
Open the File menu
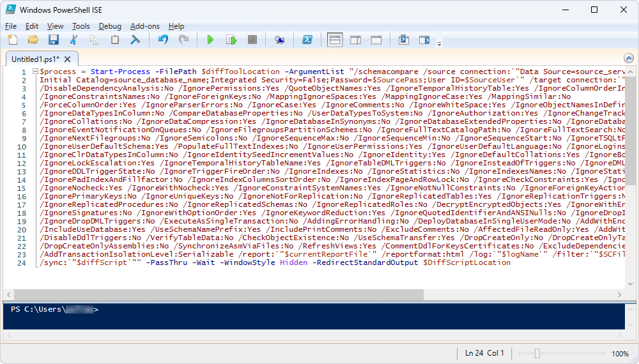pyautogui.click(x=11, y=26)
